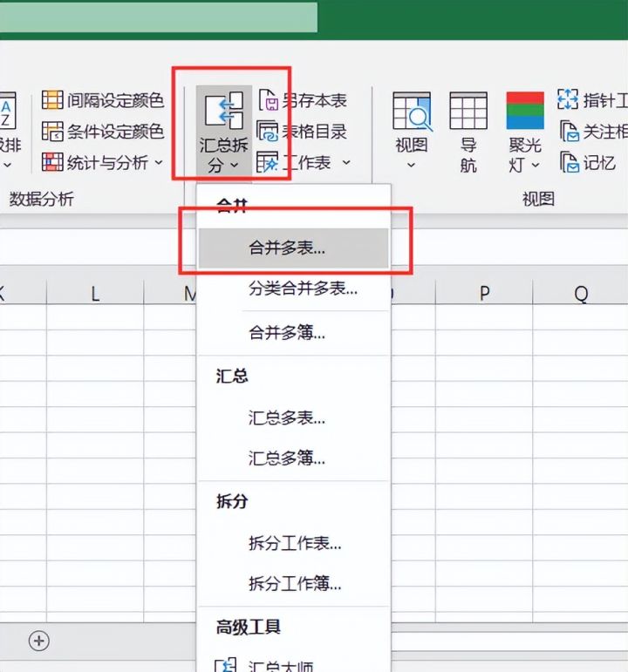The height and width of the screenshot is (672, 628).
Task: Click the 关注相同 icon
Action: (x=570, y=131)
